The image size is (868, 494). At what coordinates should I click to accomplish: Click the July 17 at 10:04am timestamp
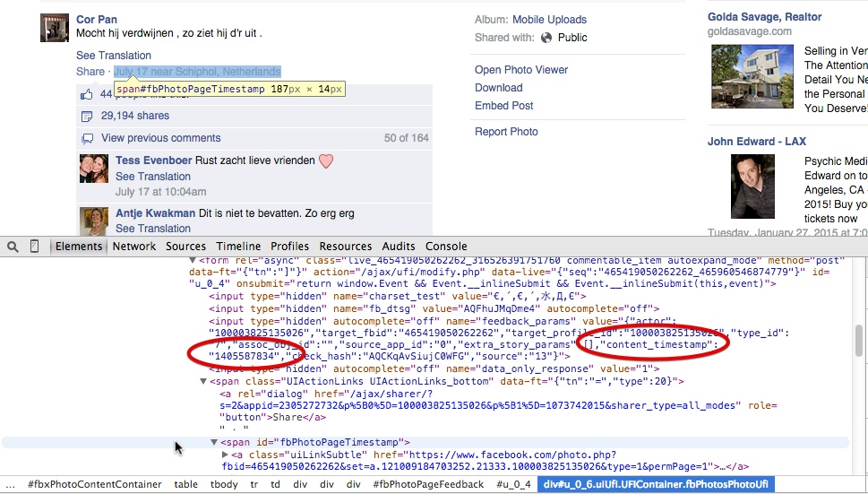pos(160,192)
